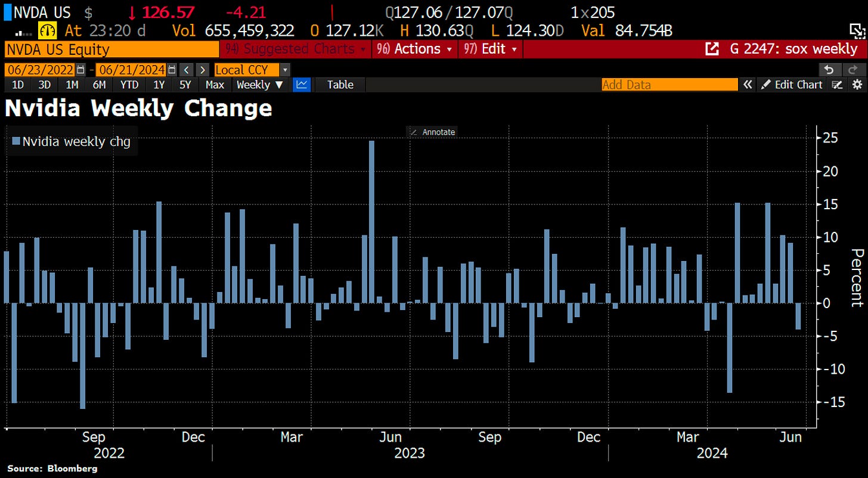Click the Add Data input field

669,85
